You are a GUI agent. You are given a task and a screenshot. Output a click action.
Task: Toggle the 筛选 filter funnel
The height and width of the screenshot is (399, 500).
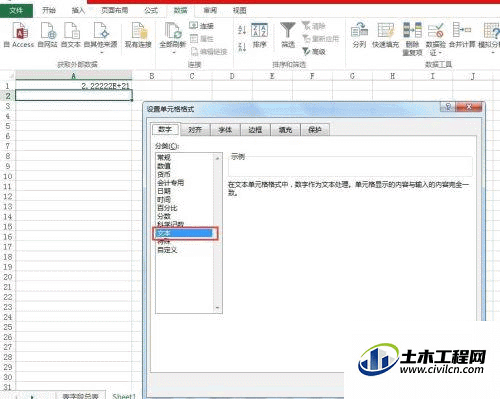click(288, 35)
